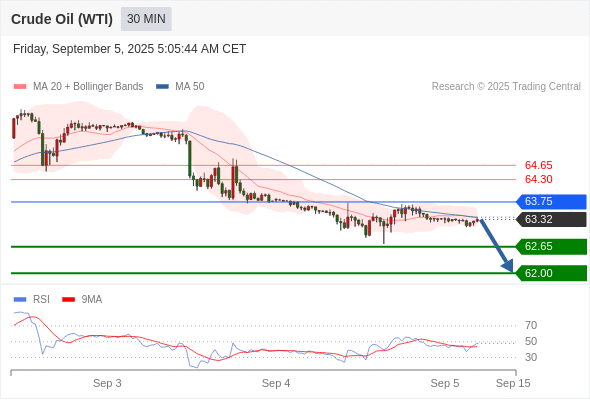Click the Crude Oil (WTI) title
Screen dimensions: 590x400
pos(62,19)
